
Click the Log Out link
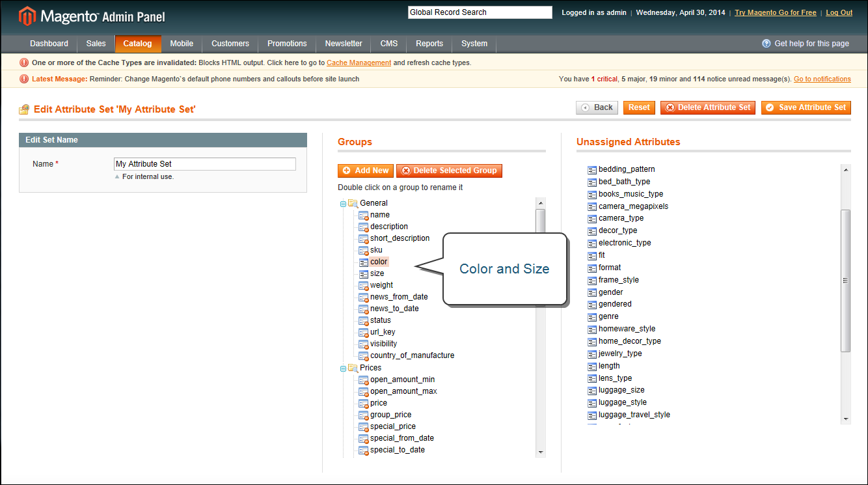click(839, 12)
